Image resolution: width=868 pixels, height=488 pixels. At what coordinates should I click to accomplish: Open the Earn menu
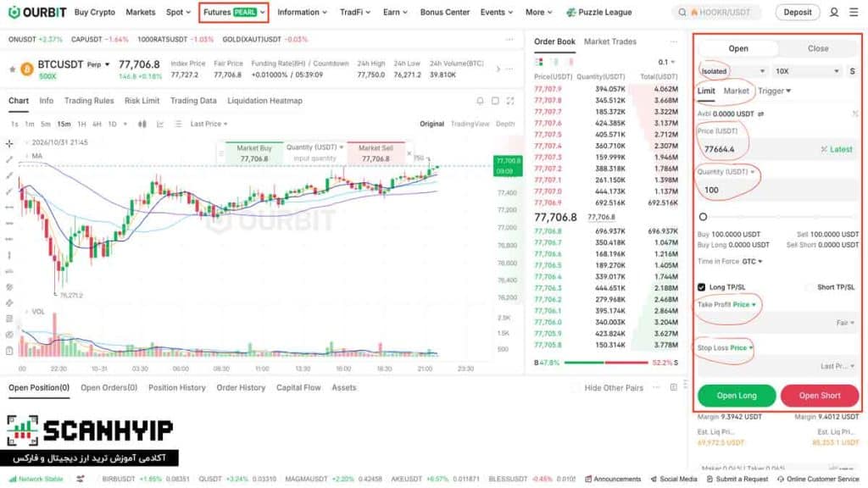pyautogui.click(x=395, y=12)
